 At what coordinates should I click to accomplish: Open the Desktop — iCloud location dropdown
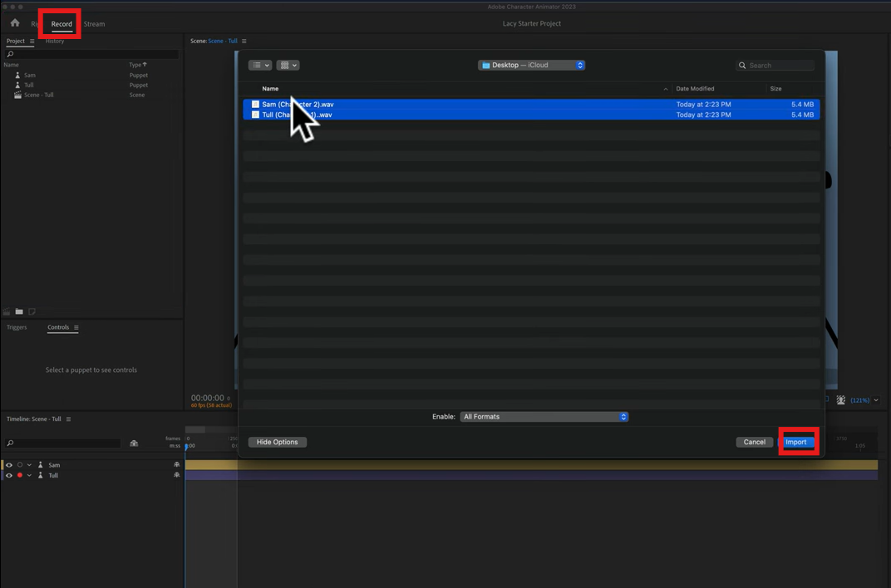click(532, 65)
